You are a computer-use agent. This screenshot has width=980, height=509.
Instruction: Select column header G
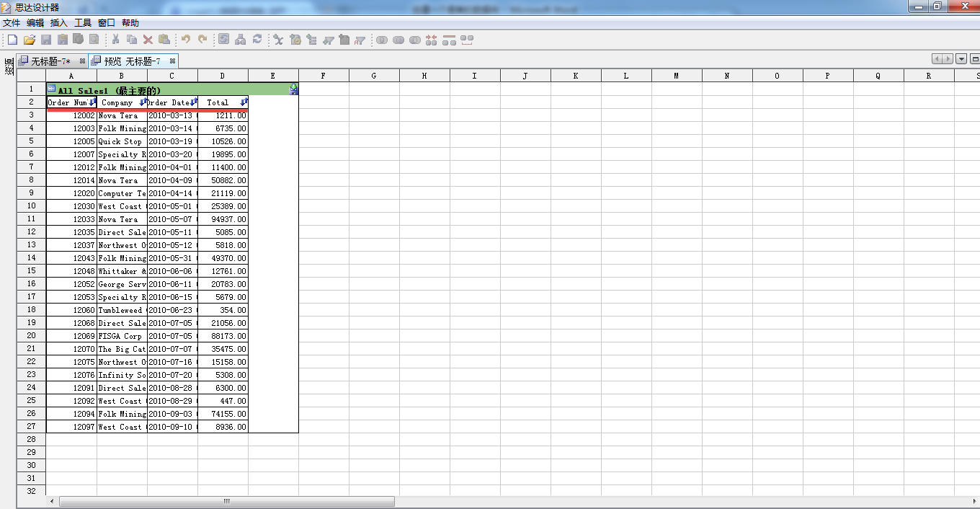[x=374, y=76]
